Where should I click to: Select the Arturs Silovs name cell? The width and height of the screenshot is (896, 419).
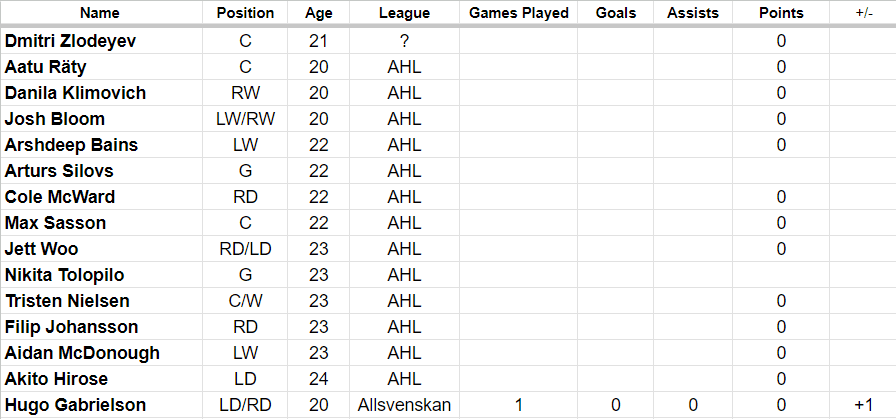pyautogui.click(x=59, y=171)
